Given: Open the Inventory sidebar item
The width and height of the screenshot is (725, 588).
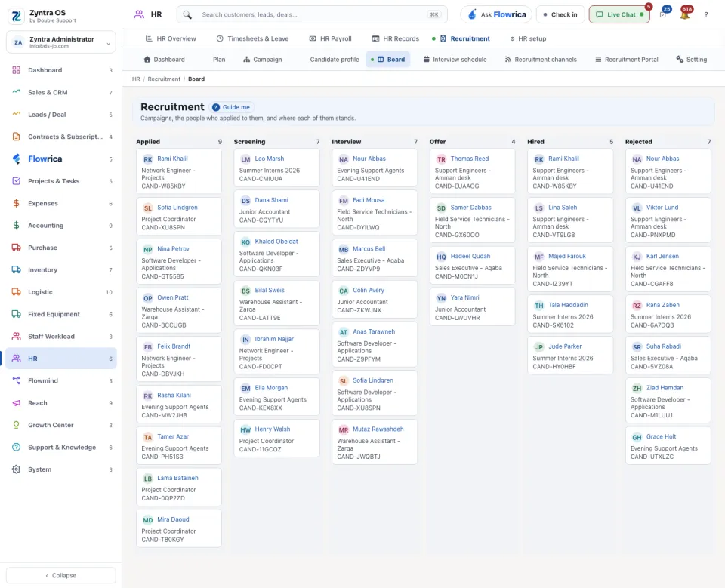Looking at the screenshot, I should 61,270.
